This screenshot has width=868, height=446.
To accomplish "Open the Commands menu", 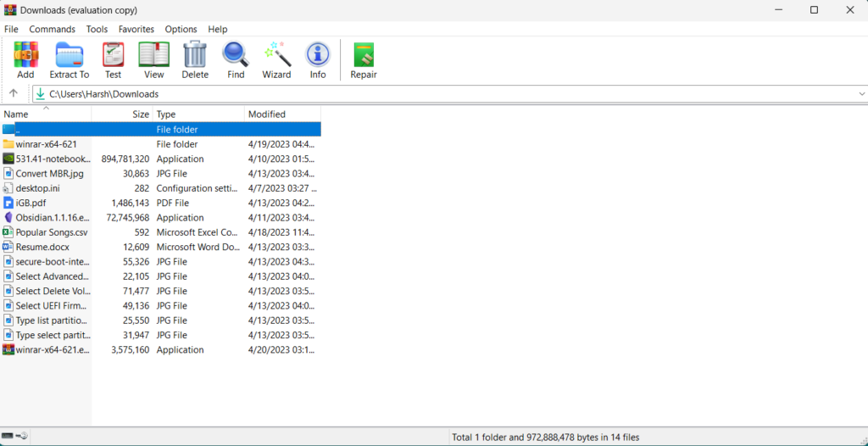I will click(53, 29).
